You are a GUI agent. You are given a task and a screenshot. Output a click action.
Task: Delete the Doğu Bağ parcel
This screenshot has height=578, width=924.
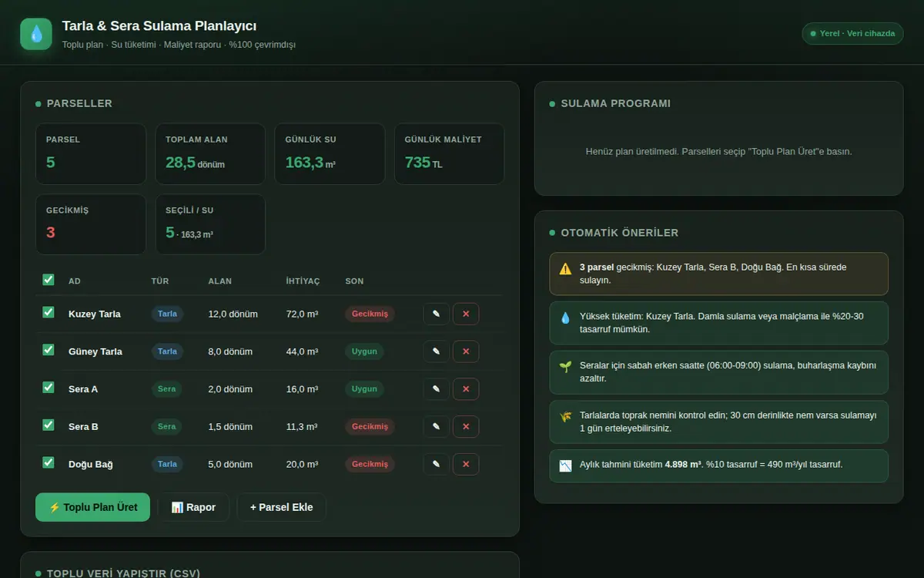pyautogui.click(x=466, y=464)
